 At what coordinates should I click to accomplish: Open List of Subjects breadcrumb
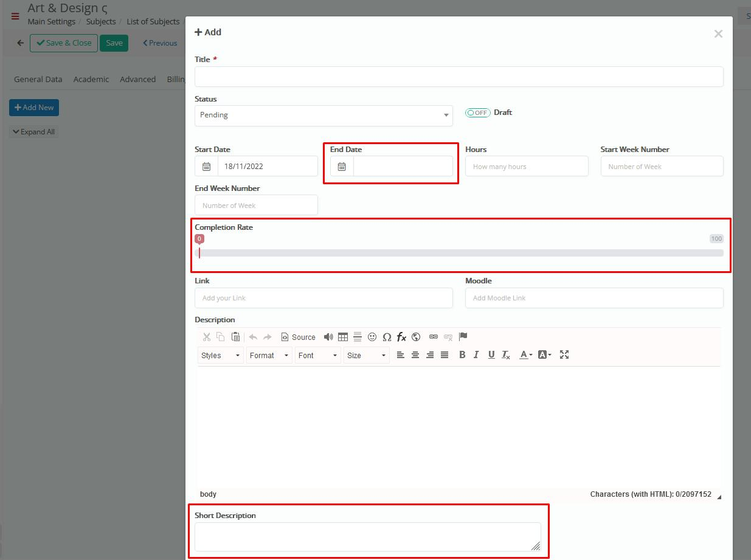coord(153,21)
